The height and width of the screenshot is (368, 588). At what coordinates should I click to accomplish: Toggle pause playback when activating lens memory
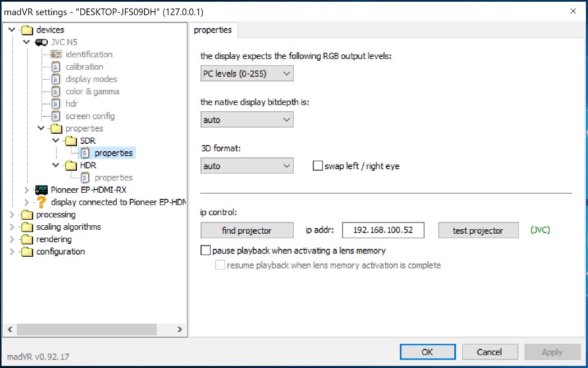[x=206, y=250]
